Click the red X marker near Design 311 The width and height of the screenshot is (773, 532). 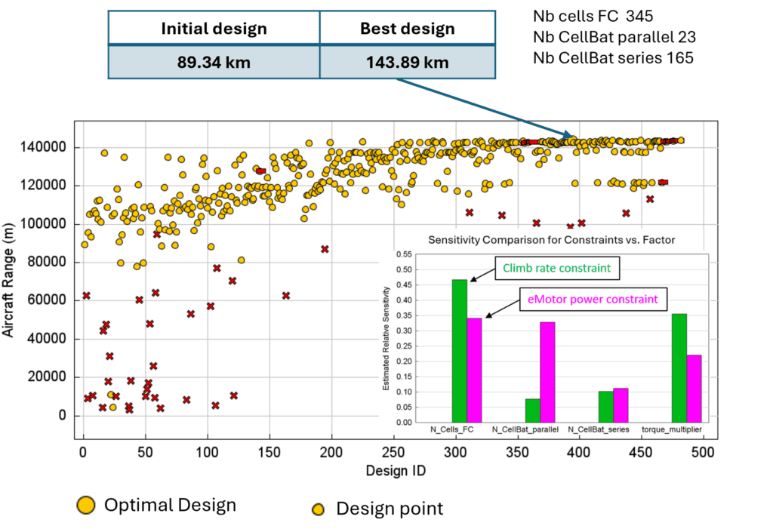470,212
